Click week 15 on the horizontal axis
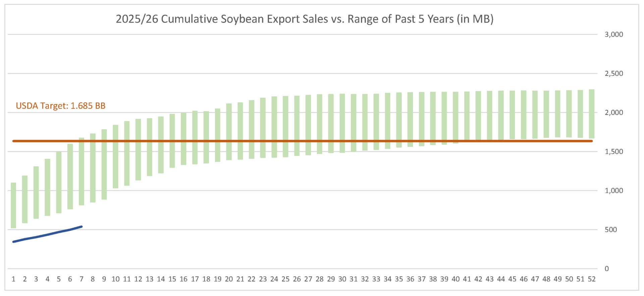Screen dimensions: 644x296 pos(172,279)
